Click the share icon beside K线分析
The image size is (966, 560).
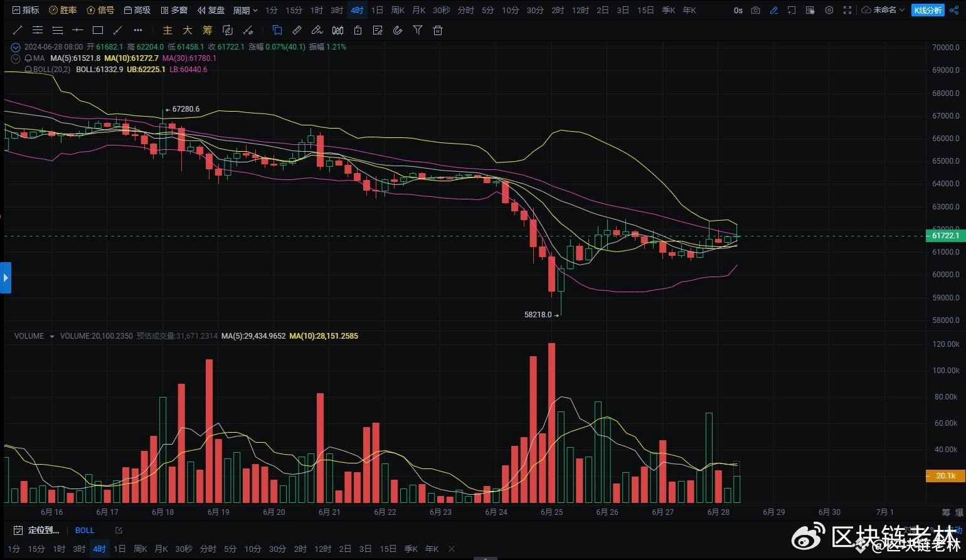click(x=953, y=10)
